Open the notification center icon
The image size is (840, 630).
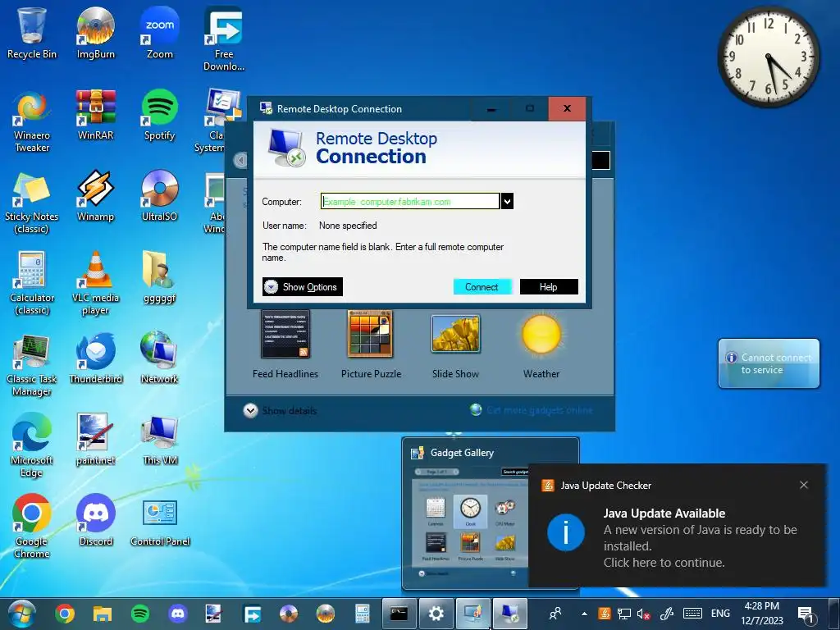click(806, 614)
